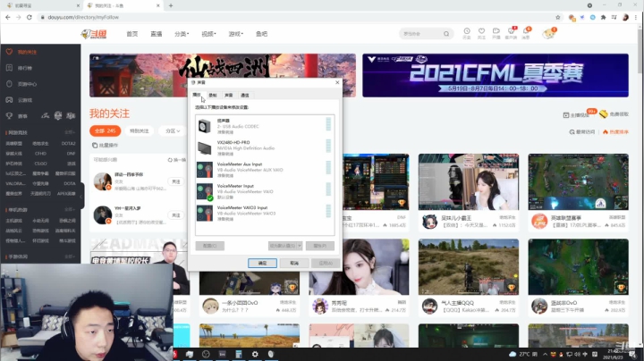The height and width of the screenshot is (361, 644).
Task: Switch to the 通信 communications tab
Action: [245, 96]
